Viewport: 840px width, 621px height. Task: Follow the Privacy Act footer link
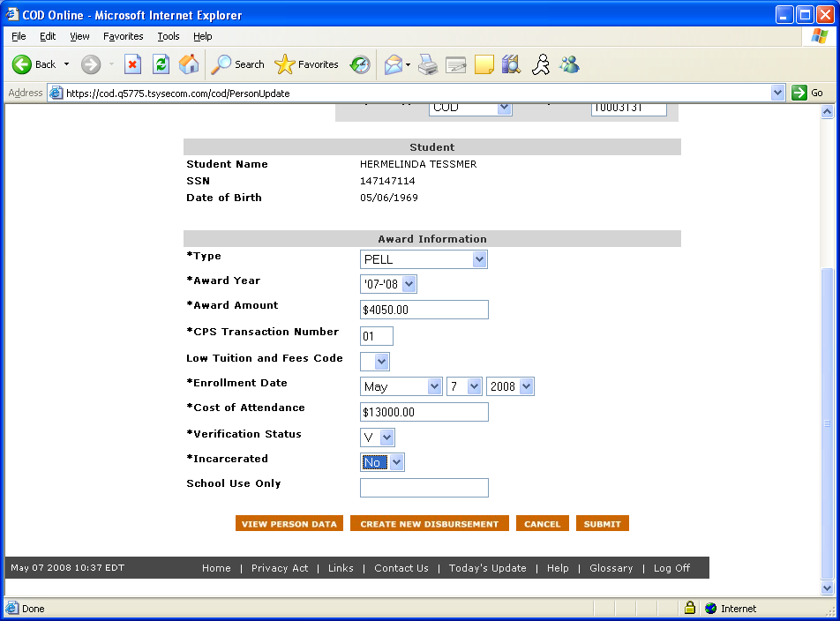[x=280, y=568]
